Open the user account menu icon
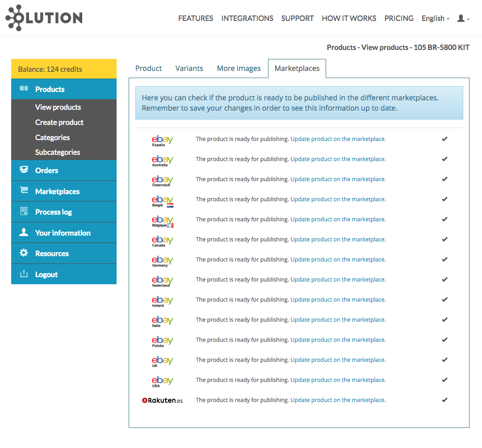This screenshot has width=482, height=448. click(463, 18)
